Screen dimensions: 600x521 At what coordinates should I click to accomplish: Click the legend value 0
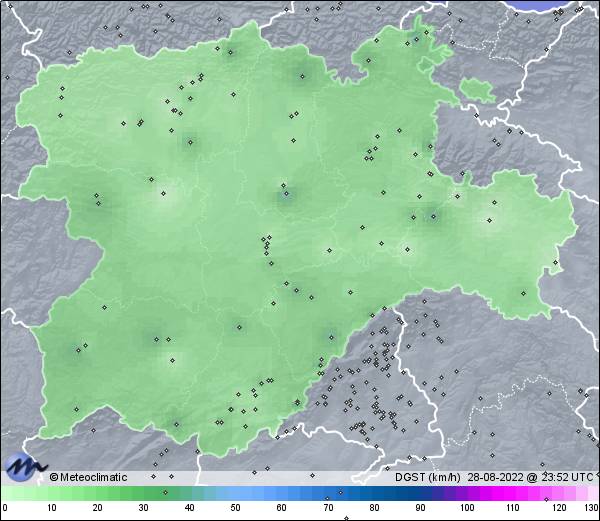click(5, 508)
